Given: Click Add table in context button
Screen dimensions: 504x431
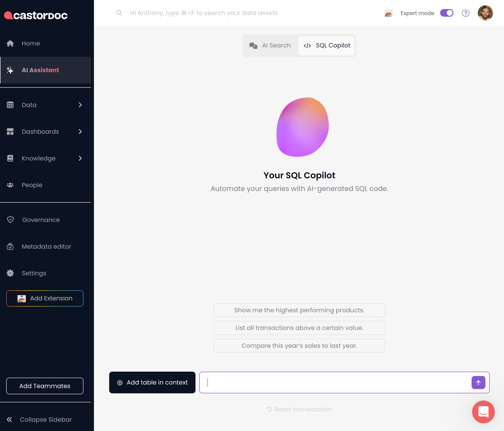Looking at the screenshot, I should [152, 382].
